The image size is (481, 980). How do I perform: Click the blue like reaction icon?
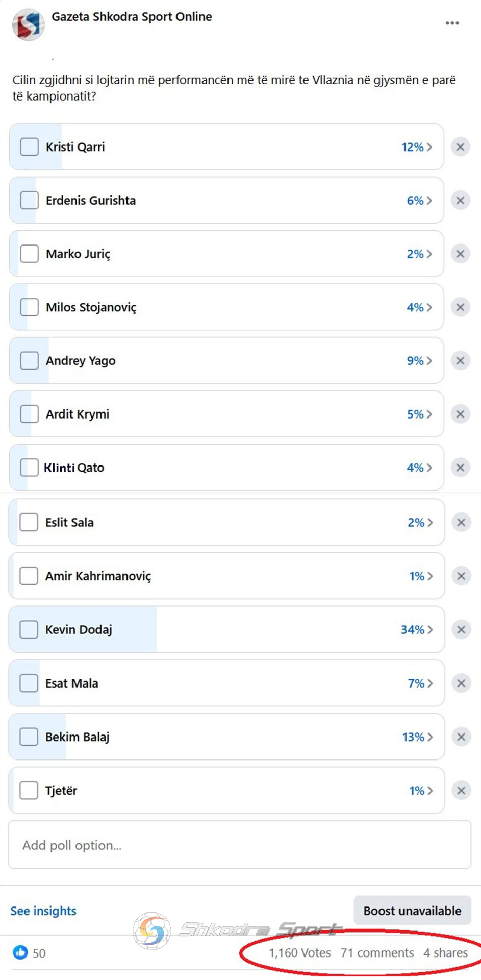tap(20, 952)
